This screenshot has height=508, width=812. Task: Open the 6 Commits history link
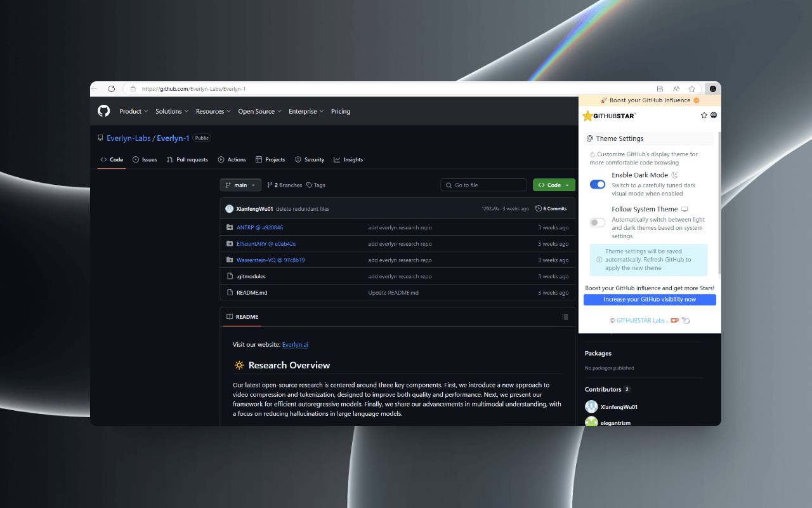pyautogui.click(x=551, y=209)
